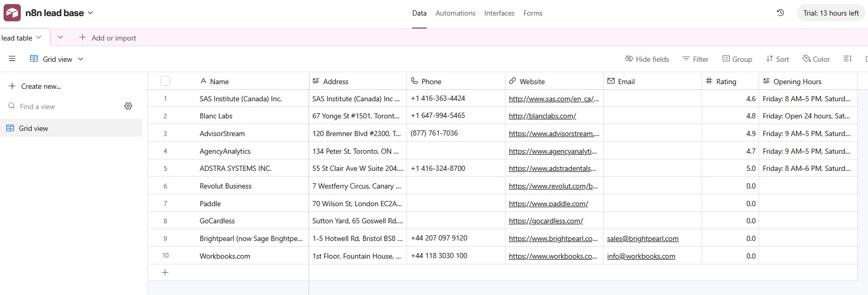Open the Filter records tool
The image size is (868, 295).
point(695,59)
